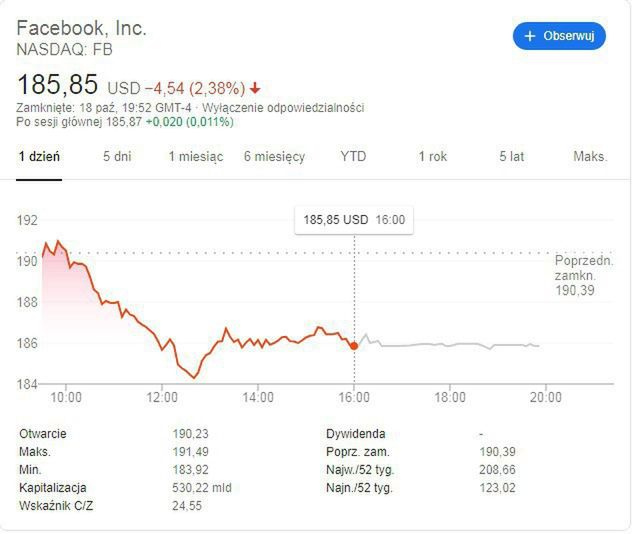Open the 6 miesięcy tab
The height and width of the screenshot is (534, 634).
coord(274,157)
